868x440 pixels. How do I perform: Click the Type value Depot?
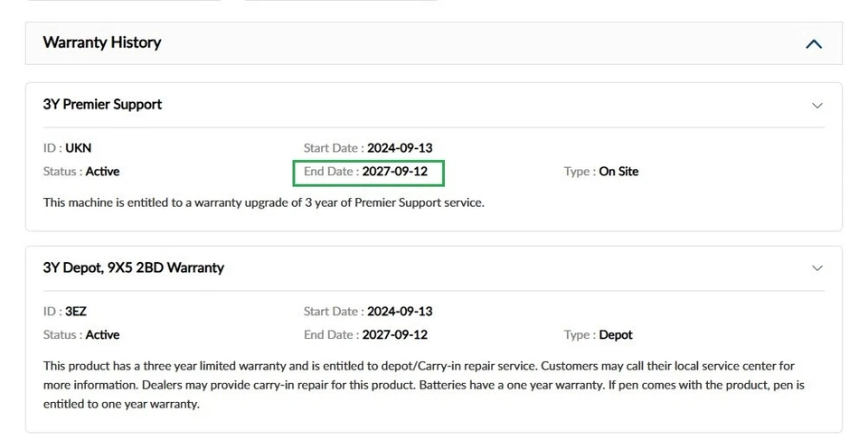tap(616, 334)
